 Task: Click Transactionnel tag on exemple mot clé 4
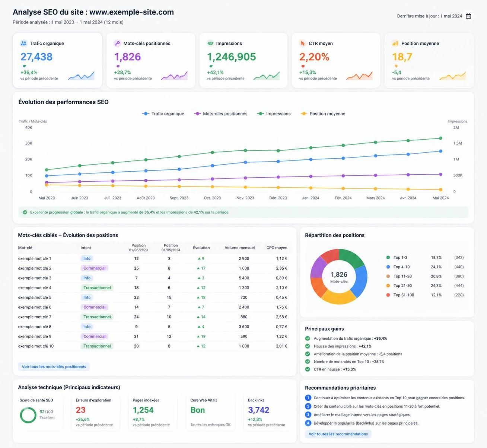point(97,287)
